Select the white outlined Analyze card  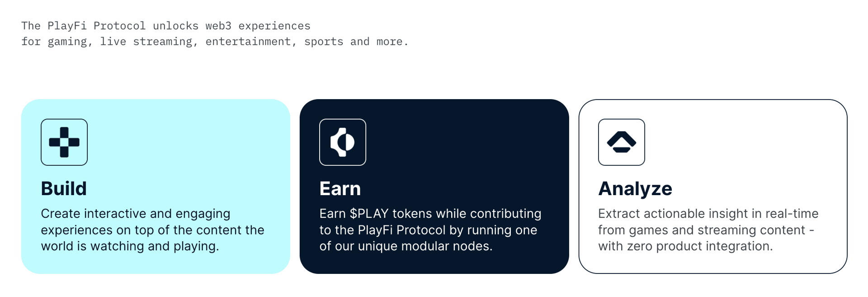coord(713,186)
